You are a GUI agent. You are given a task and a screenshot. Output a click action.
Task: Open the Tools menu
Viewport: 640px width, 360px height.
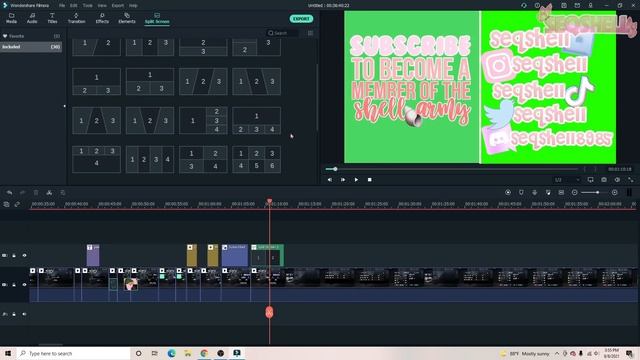click(87, 5)
